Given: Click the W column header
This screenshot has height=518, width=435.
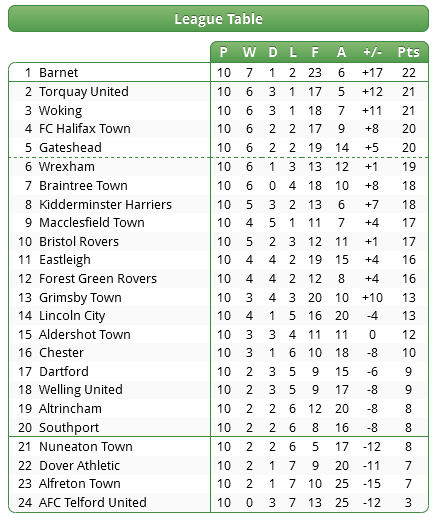Looking at the screenshot, I should (249, 52).
